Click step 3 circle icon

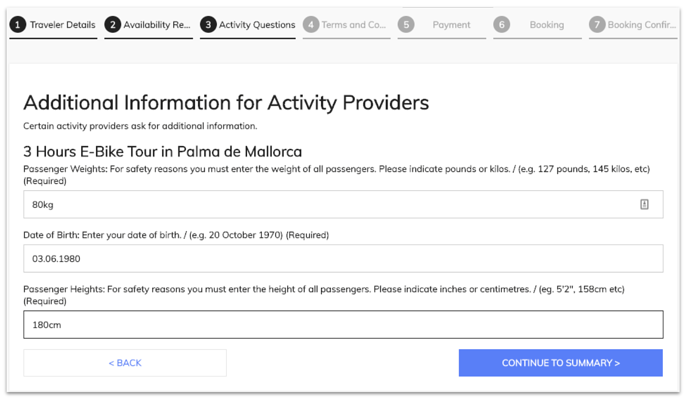[208, 25]
